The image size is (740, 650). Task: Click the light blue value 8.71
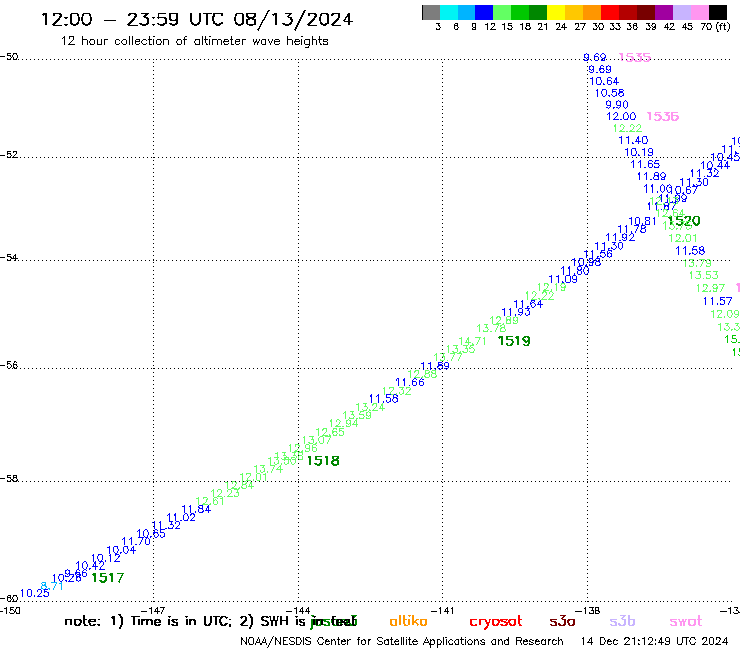(x=52, y=586)
